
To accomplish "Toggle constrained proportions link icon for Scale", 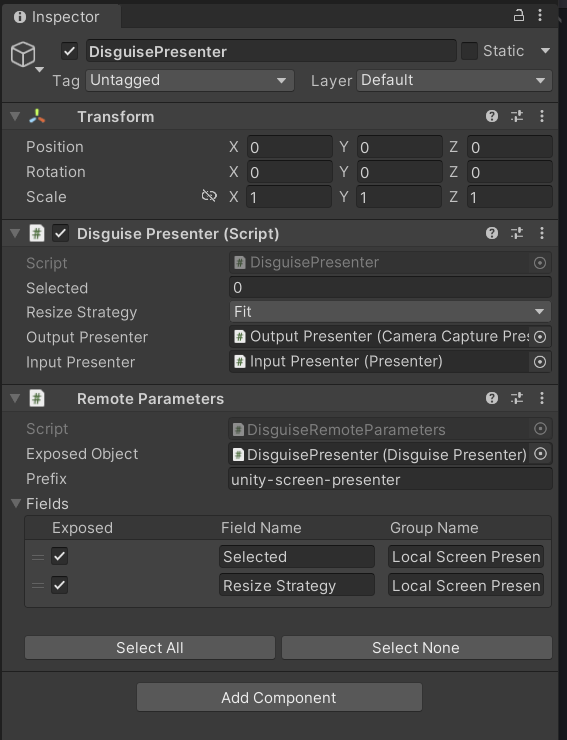I will pos(209,196).
